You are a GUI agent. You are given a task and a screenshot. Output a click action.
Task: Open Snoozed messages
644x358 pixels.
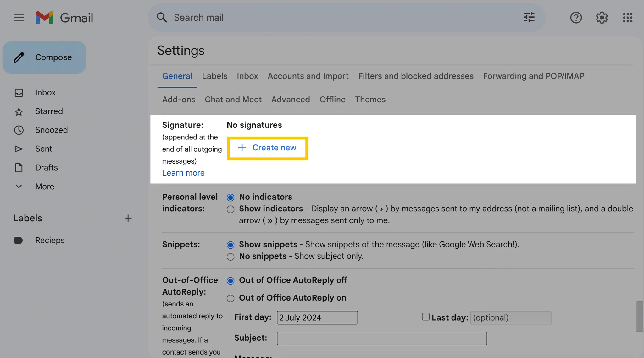pyautogui.click(x=52, y=130)
